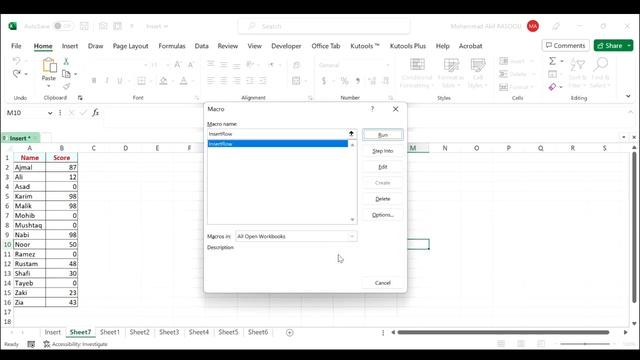The image size is (640, 360).
Task: Switch to Sheet3 worksheet tab
Action: 169,332
